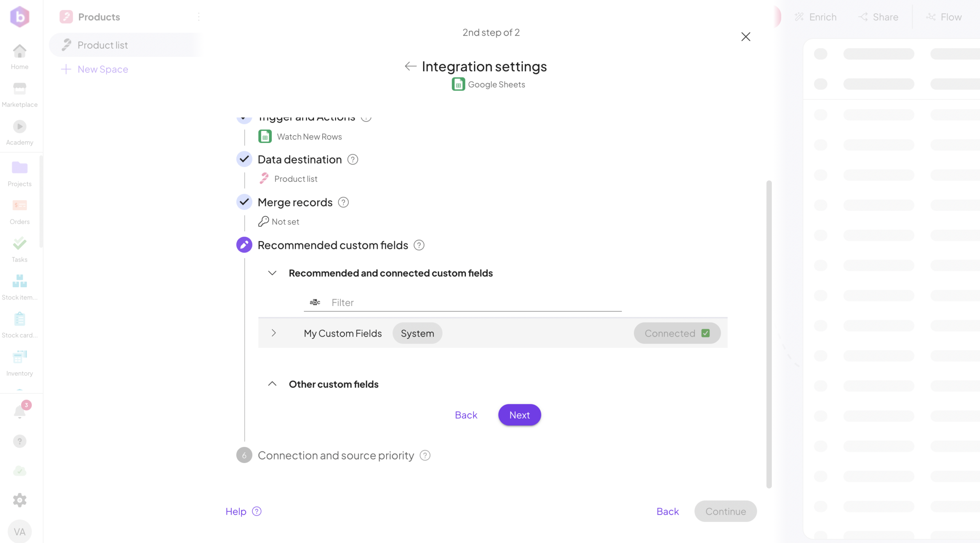Open help for Data destination
Screen dimensions: 980x543
click(353, 160)
